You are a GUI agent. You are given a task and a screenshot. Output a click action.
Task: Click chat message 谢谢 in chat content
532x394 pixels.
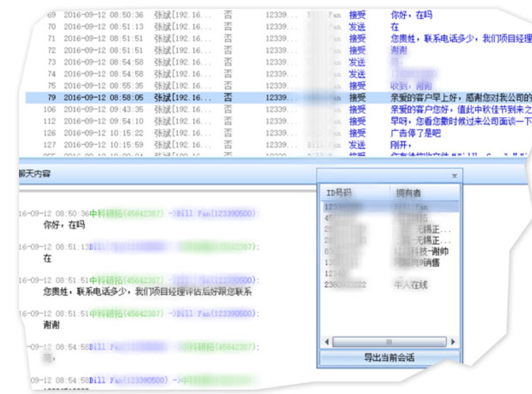pyautogui.click(x=51, y=325)
